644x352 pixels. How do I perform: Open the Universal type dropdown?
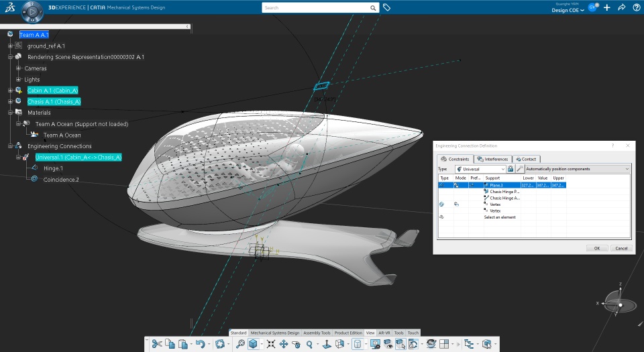(480, 169)
